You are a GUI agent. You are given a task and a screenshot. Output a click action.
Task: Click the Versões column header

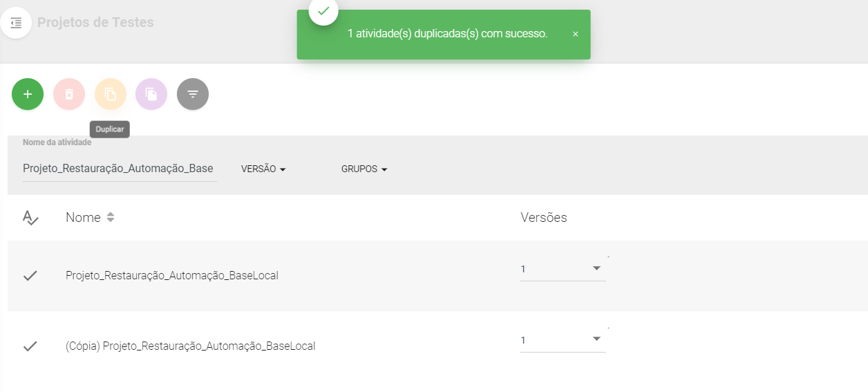pyautogui.click(x=544, y=218)
